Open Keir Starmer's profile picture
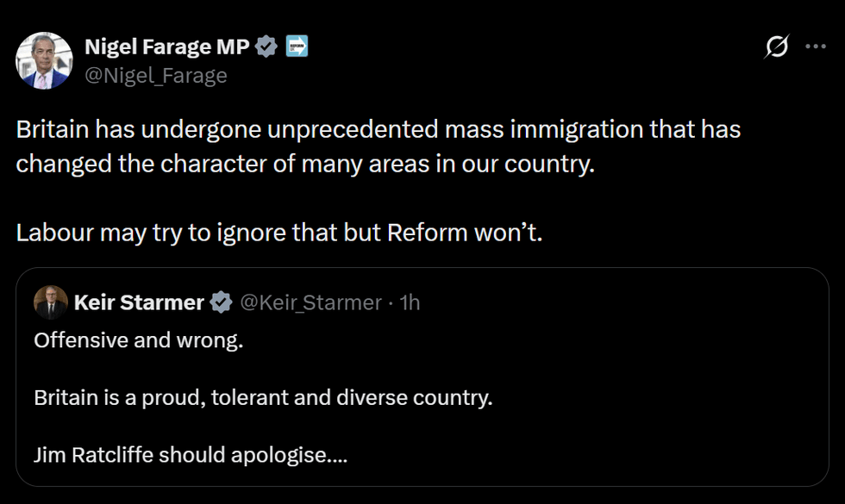This screenshot has height=504, width=845. click(52, 302)
